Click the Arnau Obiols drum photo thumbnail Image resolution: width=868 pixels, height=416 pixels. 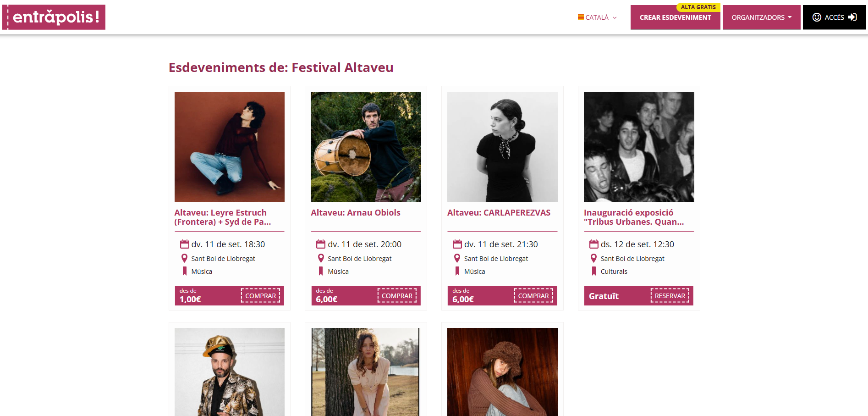point(366,147)
